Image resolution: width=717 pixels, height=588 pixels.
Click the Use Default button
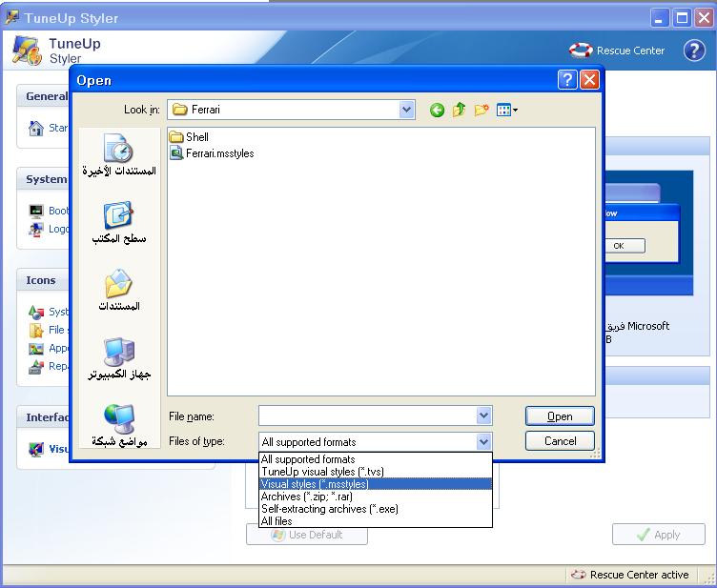(307, 535)
